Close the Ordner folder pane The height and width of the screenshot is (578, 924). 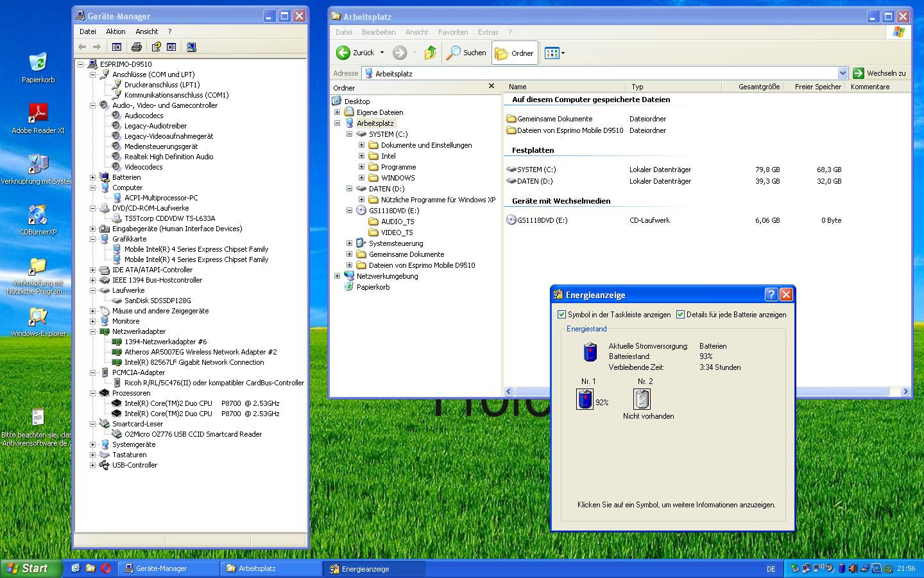(492, 86)
